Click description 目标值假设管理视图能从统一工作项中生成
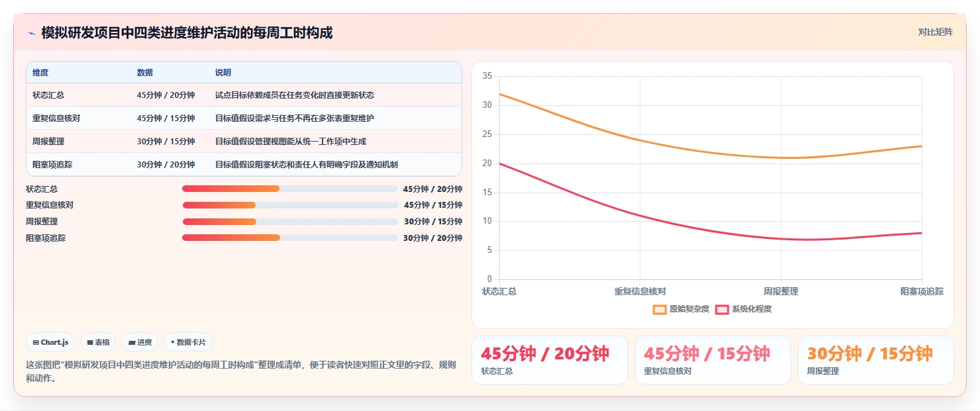 (291, 142)
